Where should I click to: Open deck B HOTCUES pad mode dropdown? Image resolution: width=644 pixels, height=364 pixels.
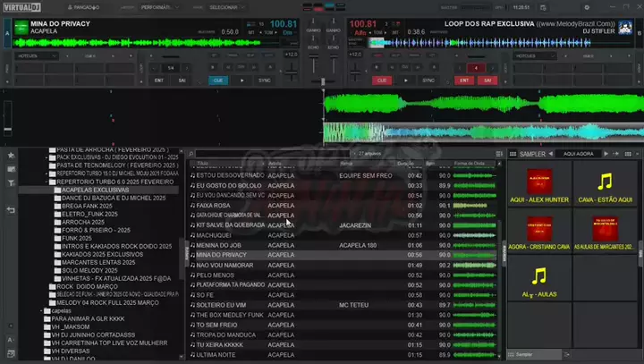click(x=534, y=55)
